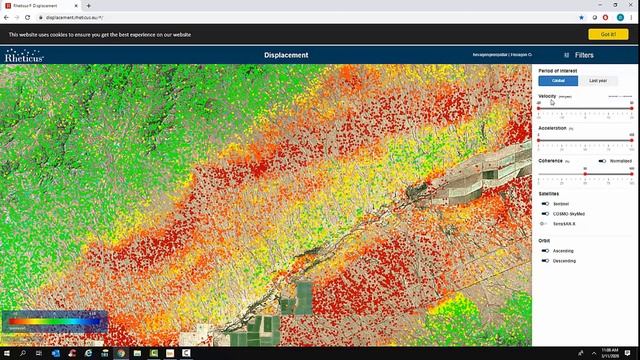Enable the TerraSAR-X satellite switch
Viewport: 640px width, 360px height.
click(x=544, y=224)
